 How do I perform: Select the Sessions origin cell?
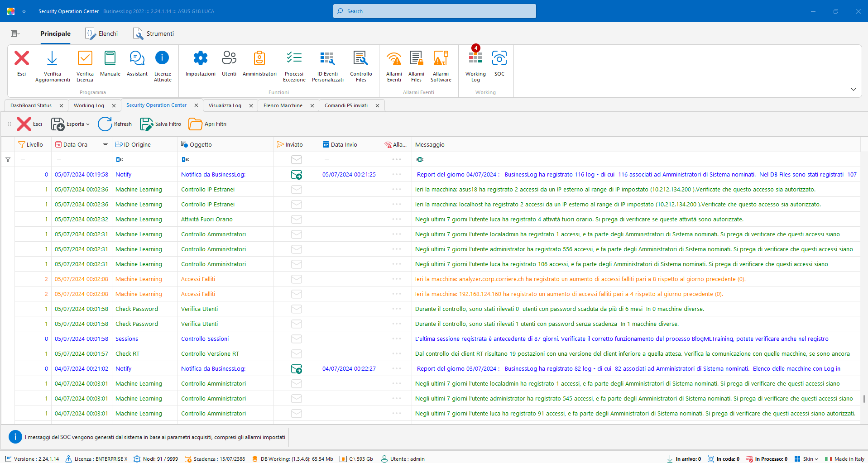145,339
